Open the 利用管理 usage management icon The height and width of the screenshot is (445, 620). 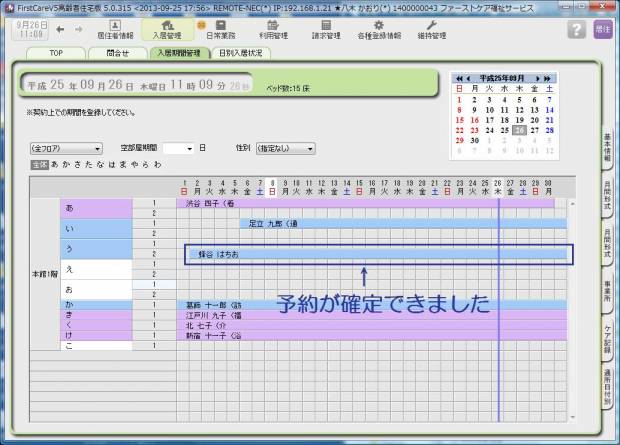click(x=273, y=29)
